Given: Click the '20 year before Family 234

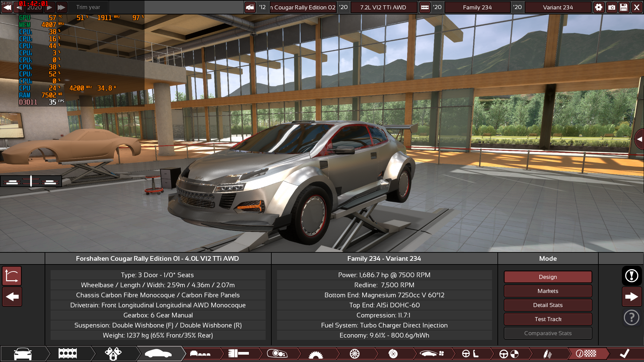Looking at the screenshot, I should (x=437, y=7).
